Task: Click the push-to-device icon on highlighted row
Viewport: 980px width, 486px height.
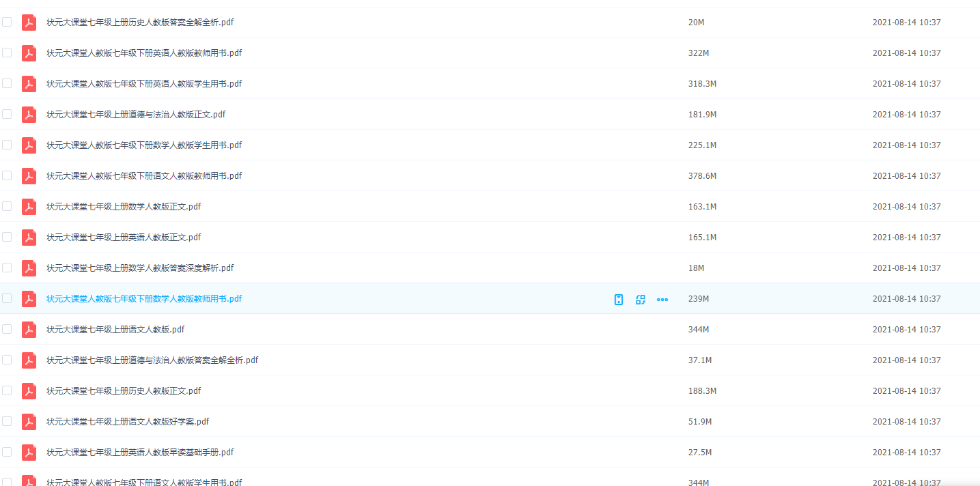Action: pyautogui.click(x=619, y=299)
